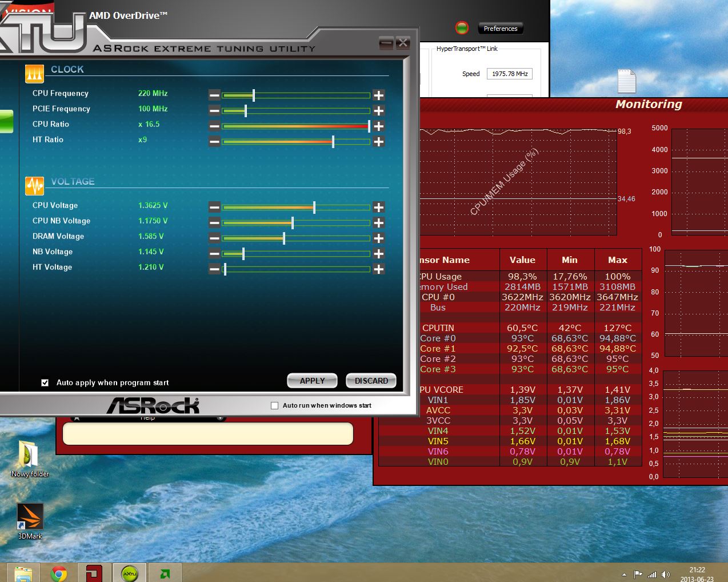Image resolution: width=728 pixels, height=582 pixels.
Task: Click the PCIE Frequency slider handle
Action: (x=246, y=110)
